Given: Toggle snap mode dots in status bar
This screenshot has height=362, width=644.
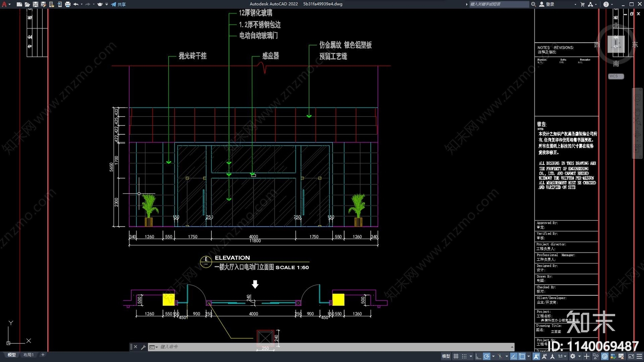Looking at the screenshot, I should [x=464, y=356].
